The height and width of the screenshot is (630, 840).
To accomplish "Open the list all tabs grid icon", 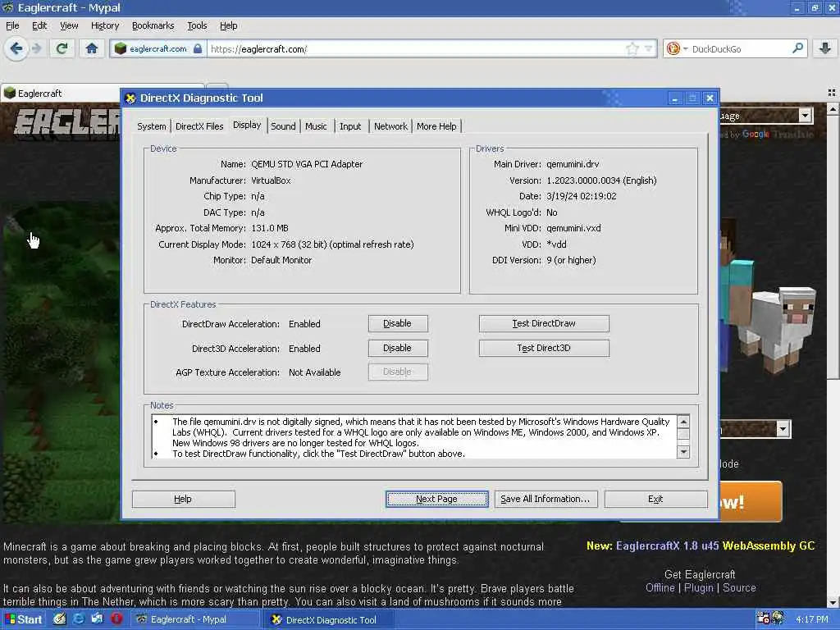I will click(832, 93).
